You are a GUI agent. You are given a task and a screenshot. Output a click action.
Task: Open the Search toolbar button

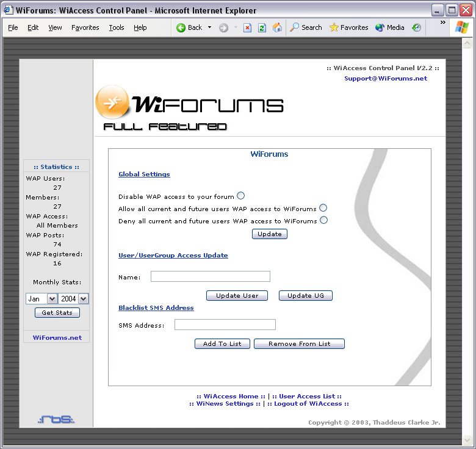[x=306, y=27]
